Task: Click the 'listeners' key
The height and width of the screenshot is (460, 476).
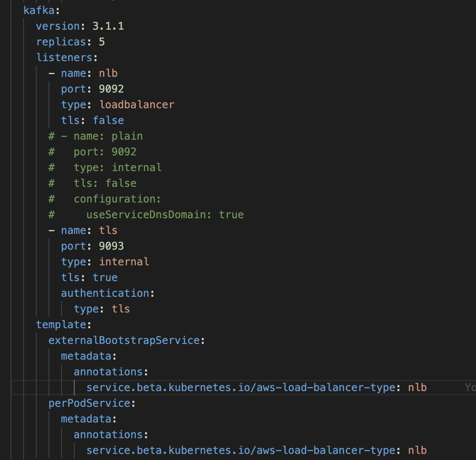Action: 64,58
